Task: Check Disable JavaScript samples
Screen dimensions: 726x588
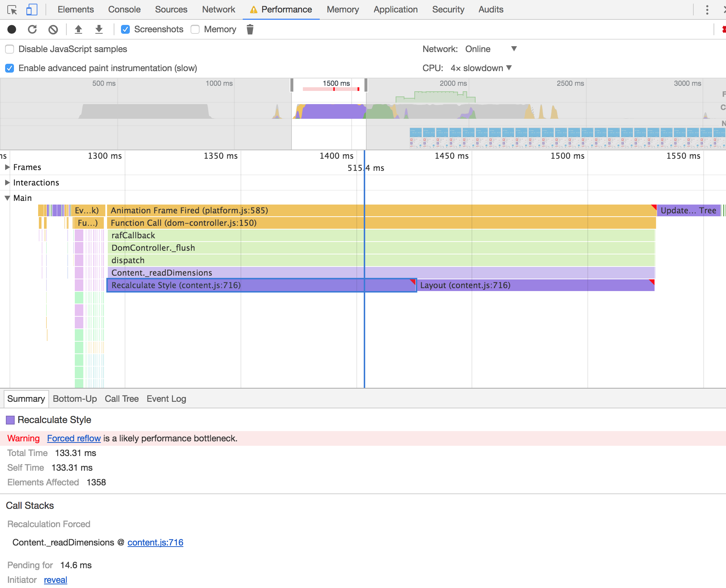Action: click(10, 49)
